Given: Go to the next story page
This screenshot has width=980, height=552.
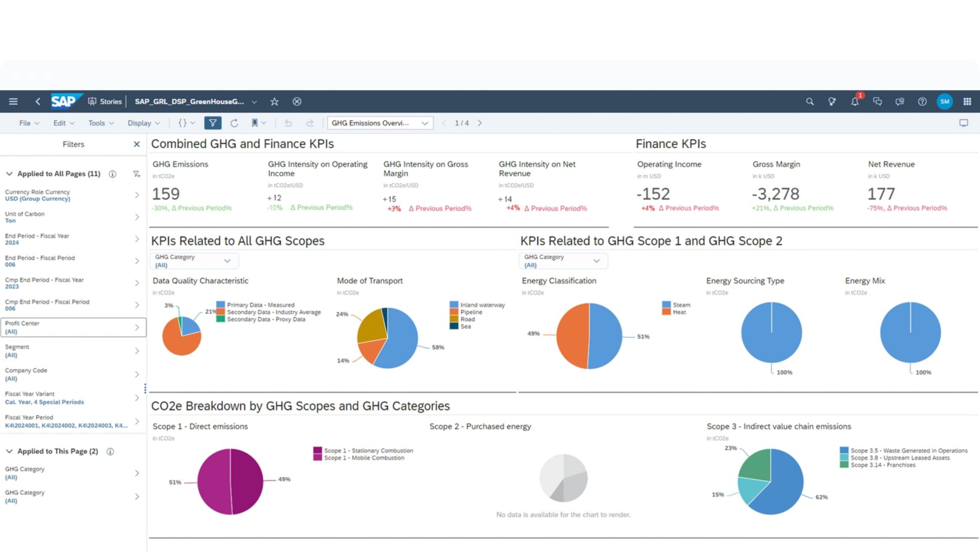Looking at the screenshot, I should coord(479,123).
